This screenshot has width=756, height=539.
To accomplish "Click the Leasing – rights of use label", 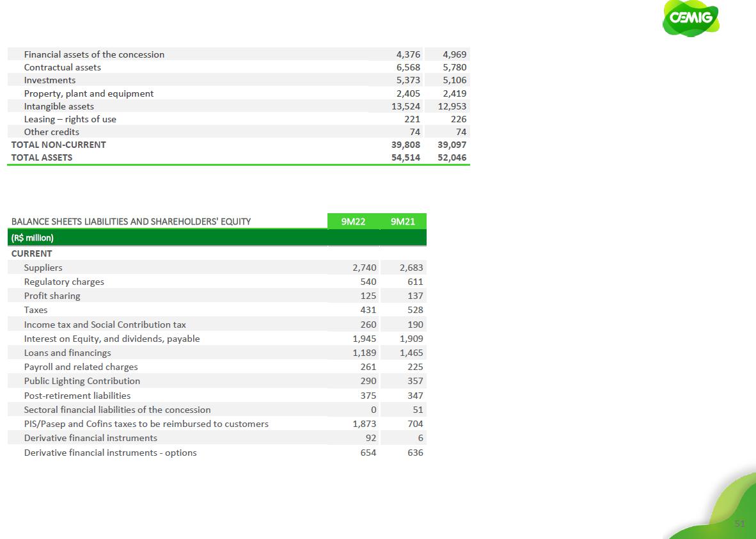I will (x=70, y=119).
